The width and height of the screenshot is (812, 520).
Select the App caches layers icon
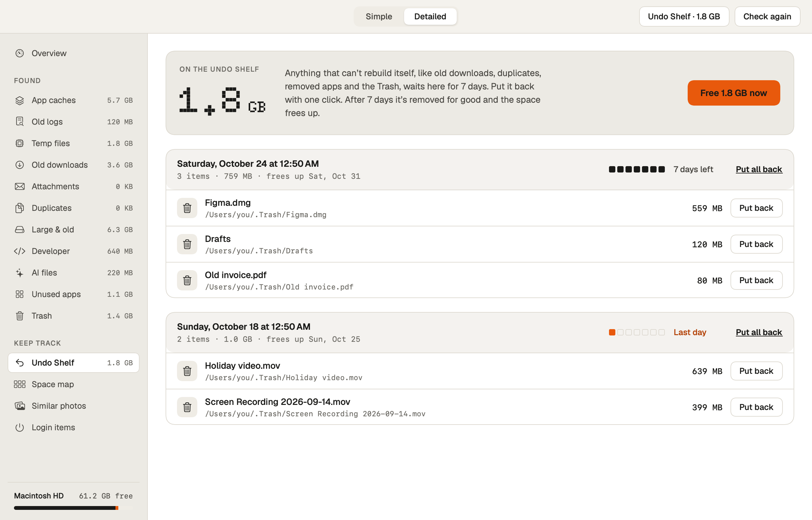coord(20,100)
